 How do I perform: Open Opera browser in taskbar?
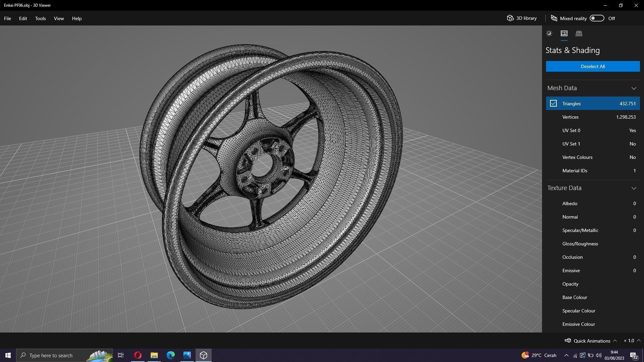[138, 355]
